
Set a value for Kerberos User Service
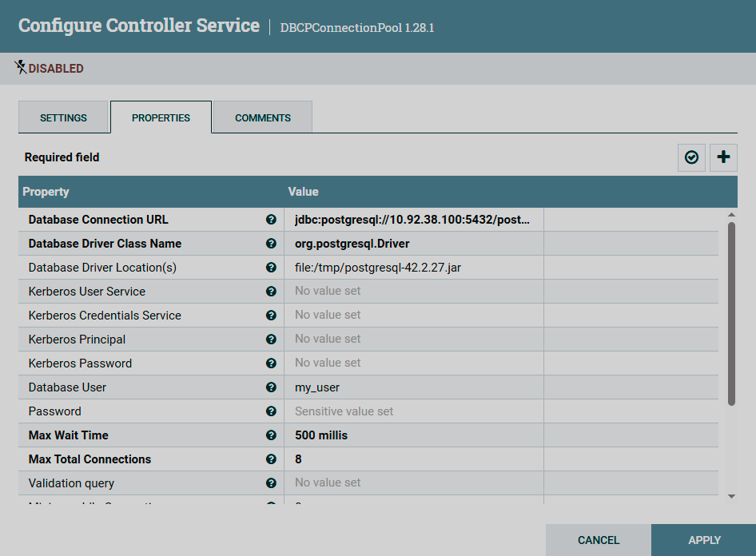tap(414, 292)
